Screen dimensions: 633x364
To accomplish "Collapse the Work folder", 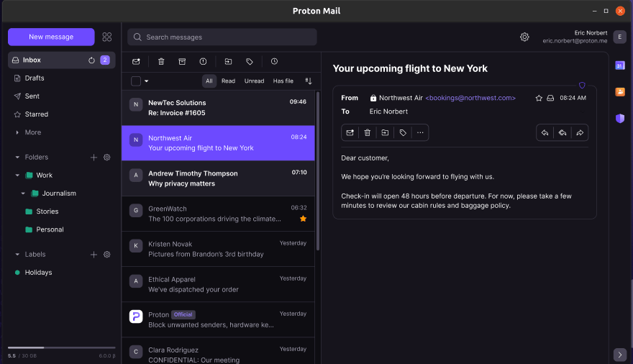I will 17,175.
